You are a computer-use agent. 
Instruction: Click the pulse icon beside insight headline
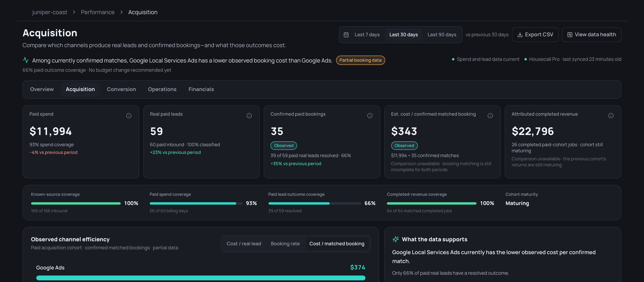coord(26,60)
